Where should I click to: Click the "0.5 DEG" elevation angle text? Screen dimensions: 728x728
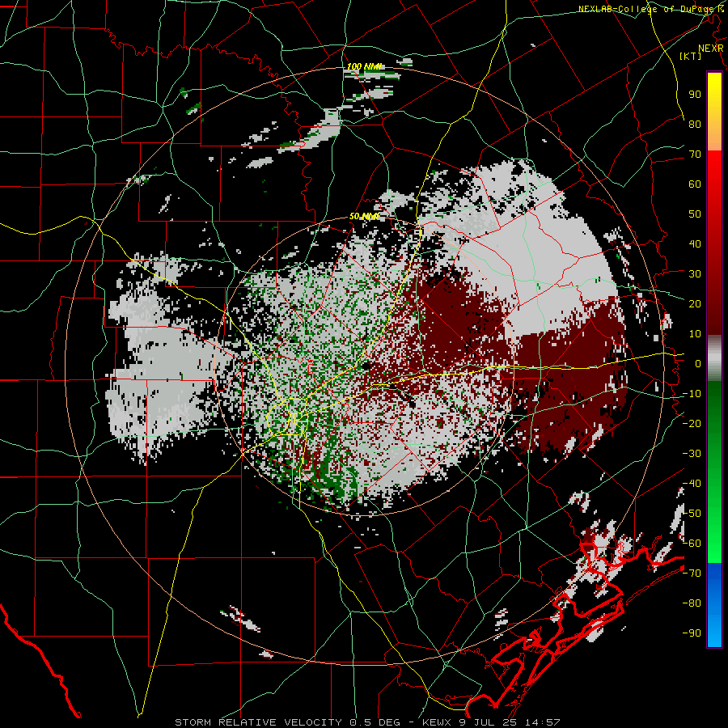376,722
